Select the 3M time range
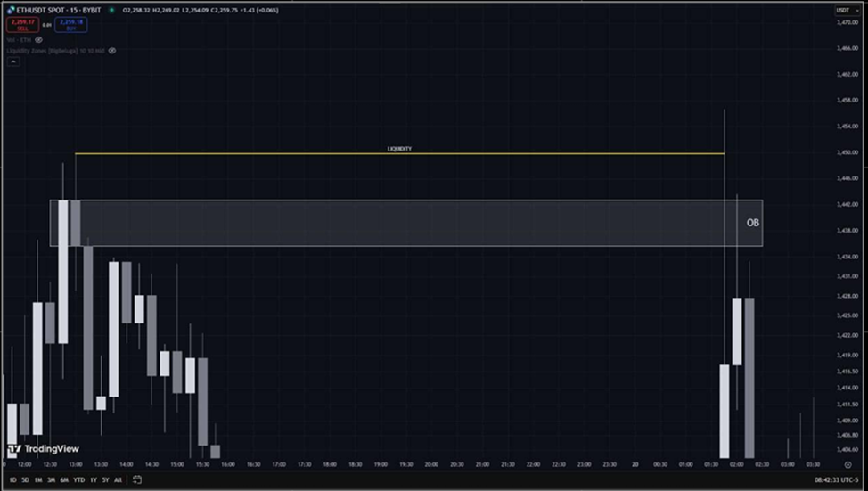 pyautogui.click(x=51, y=479)
